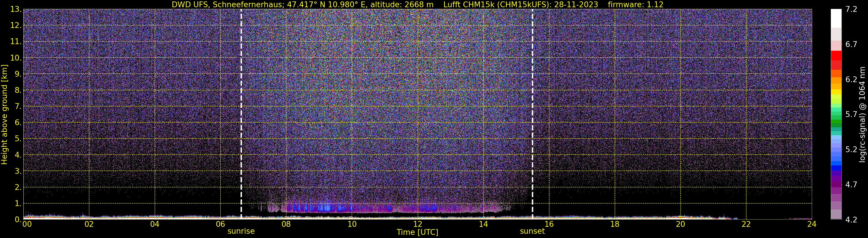Click the white dashed sunrise line
The width and height of the screenshot is (868, 238).
[241, 114]
